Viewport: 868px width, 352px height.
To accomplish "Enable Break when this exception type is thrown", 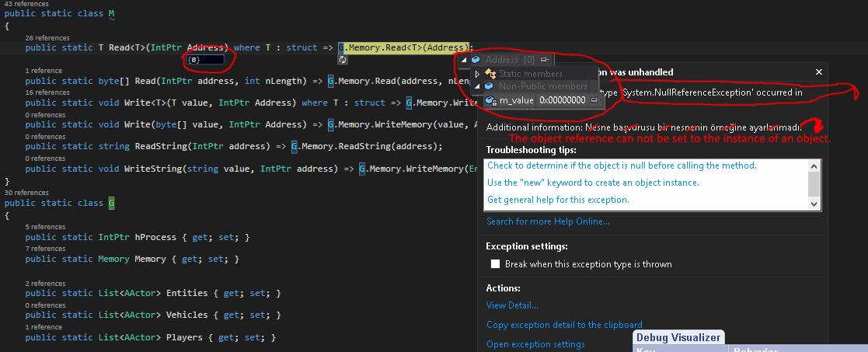I will (x=496, y=264).
